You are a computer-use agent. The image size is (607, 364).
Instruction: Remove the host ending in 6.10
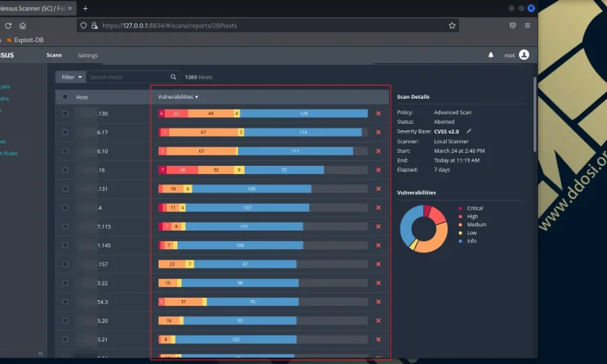378,151
